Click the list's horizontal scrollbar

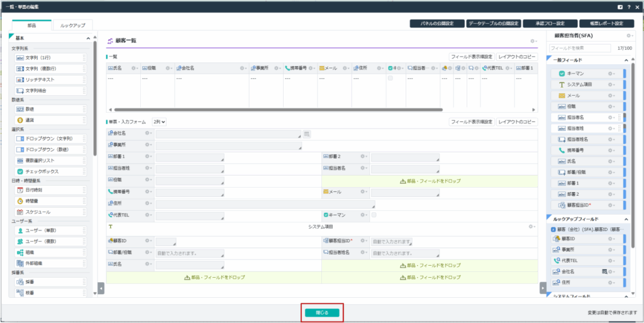click(252, 110)
